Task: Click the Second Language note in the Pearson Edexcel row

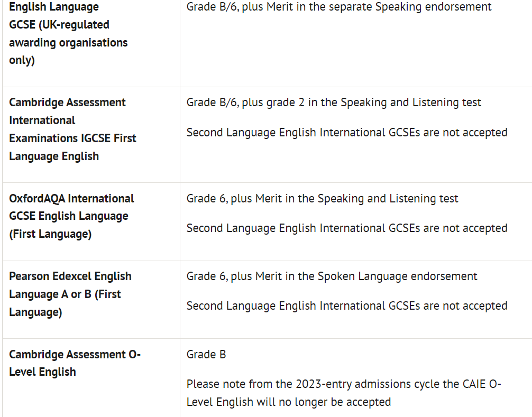Action: [x=347, y=305]
